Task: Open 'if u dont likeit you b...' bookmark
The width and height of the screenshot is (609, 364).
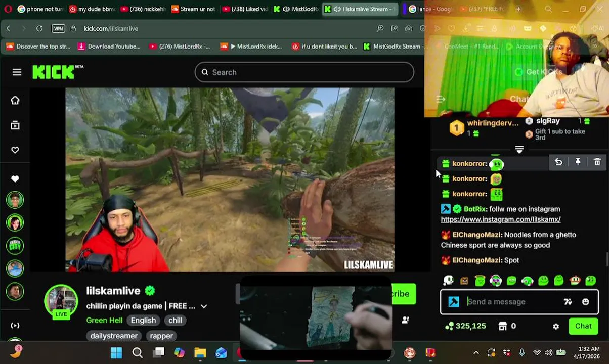Action: (x=325, y=47)
